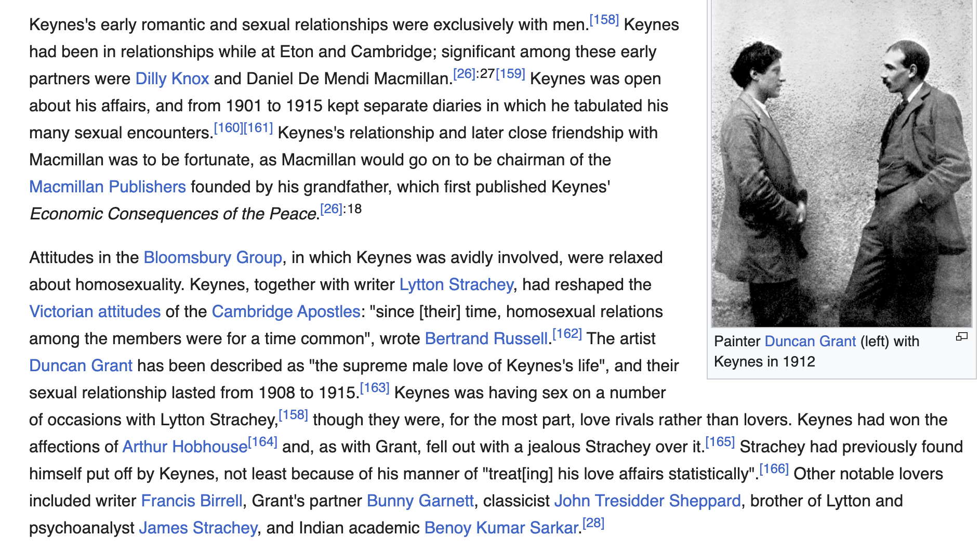
Task: Click Duncan Grant link in the photo caption
Action: coord(810,342)
